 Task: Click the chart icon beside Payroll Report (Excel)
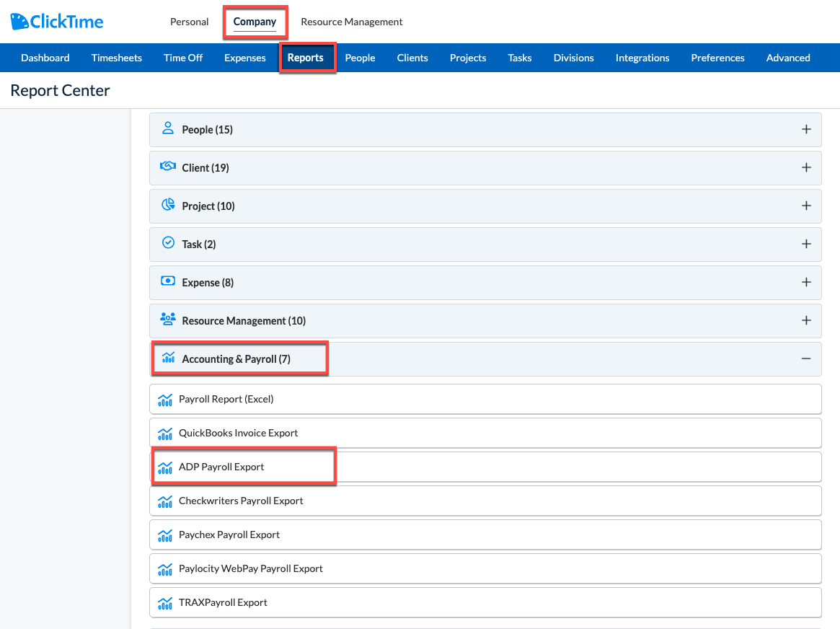click(165, 398)
